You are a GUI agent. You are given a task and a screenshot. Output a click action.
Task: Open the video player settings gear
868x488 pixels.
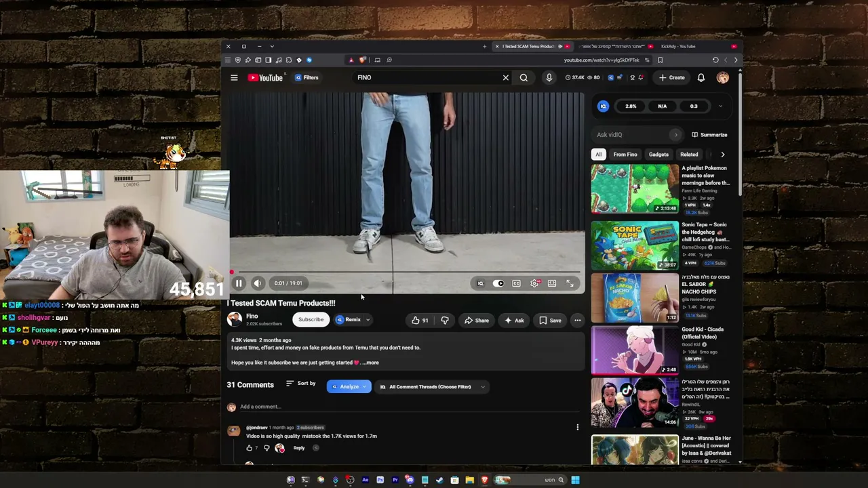click(534, 283)
